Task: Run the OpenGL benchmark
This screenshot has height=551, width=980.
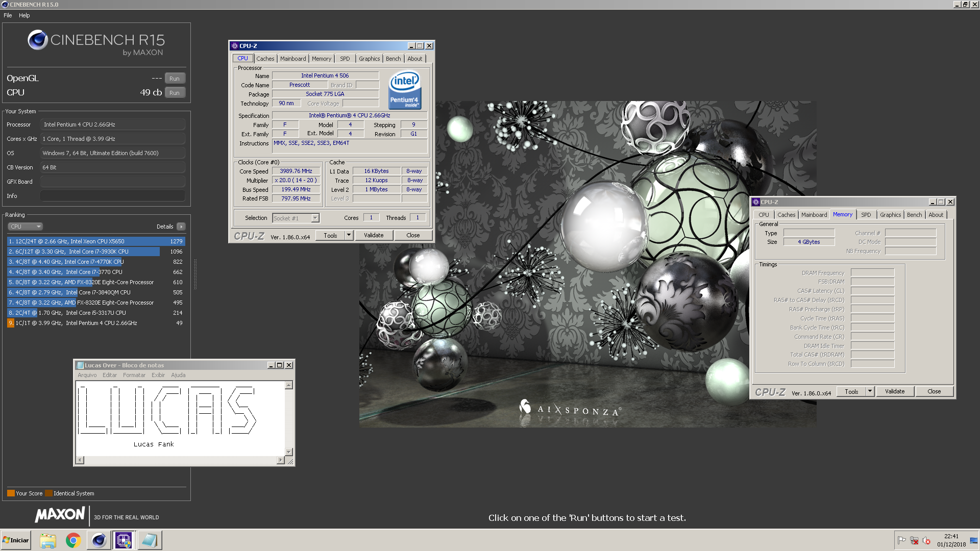Action: tap(175, 79)
